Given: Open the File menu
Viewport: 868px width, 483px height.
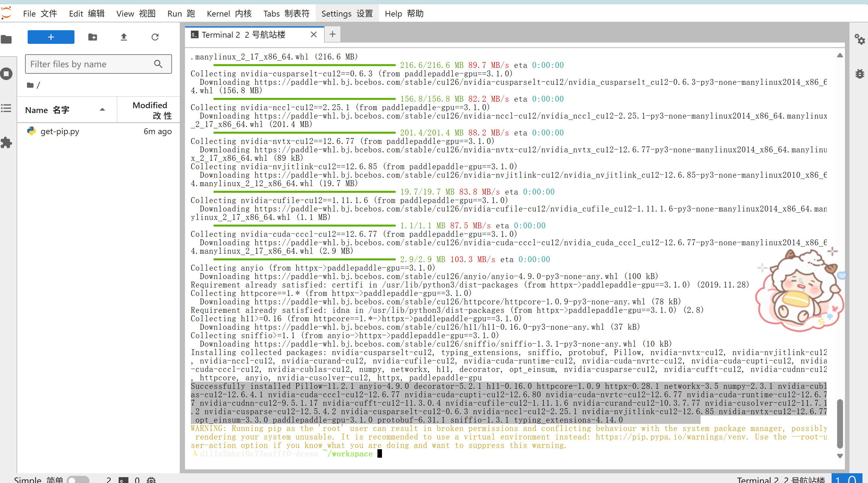Looking at the screenshot, I should point(40,14).
